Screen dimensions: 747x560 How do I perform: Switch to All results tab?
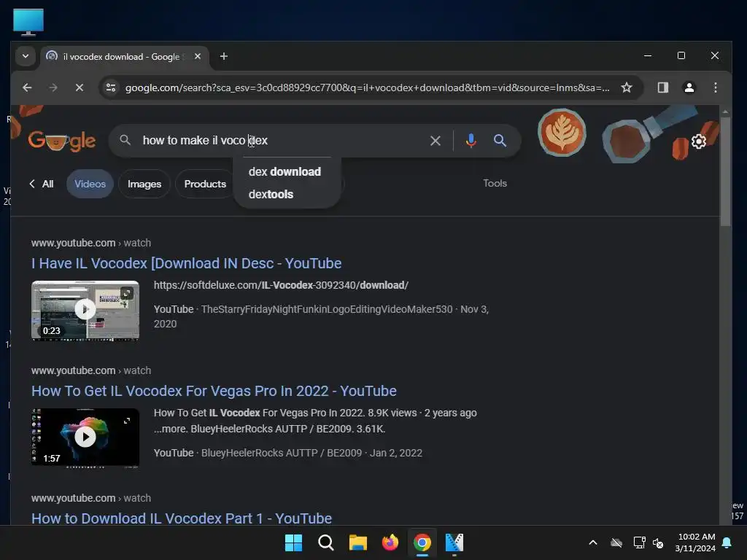[x=42, y=184]
